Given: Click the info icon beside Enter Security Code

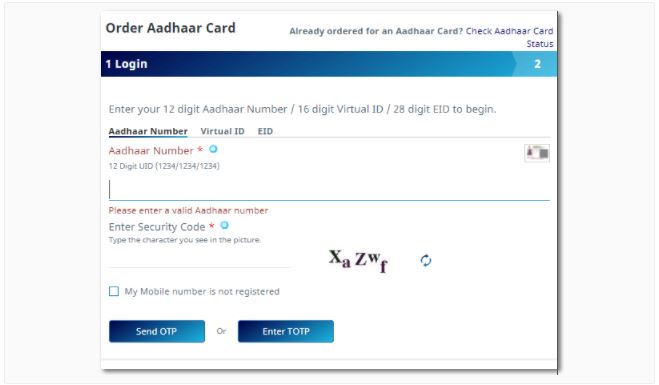Looking at the screenshot, I should 225,225.
